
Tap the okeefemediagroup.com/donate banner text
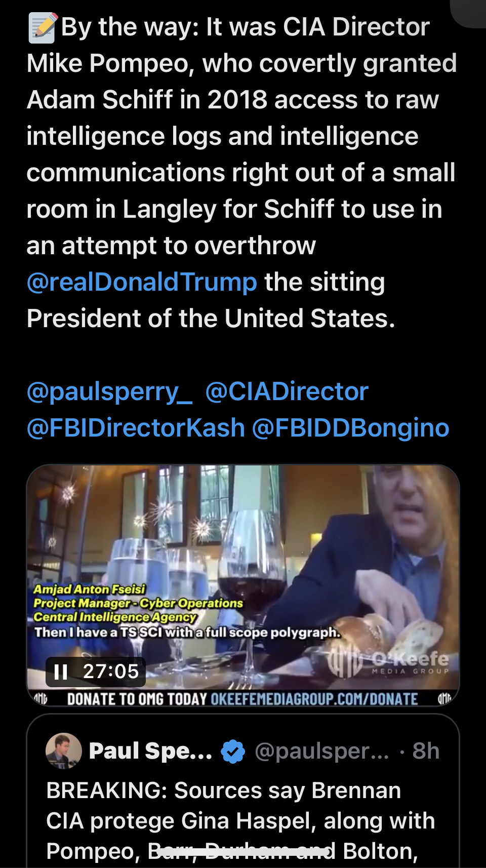(x=314, y=699)
